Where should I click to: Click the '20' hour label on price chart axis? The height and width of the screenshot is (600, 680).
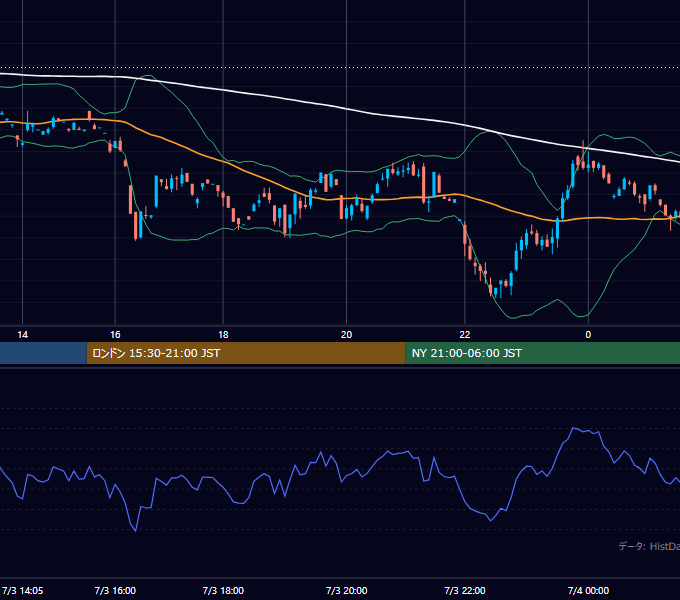pos(346,335)
